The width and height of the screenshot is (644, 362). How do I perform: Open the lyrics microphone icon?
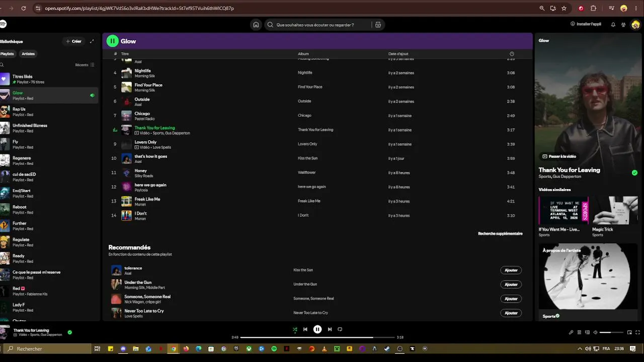pyautogui.click(x=571, y=332)
